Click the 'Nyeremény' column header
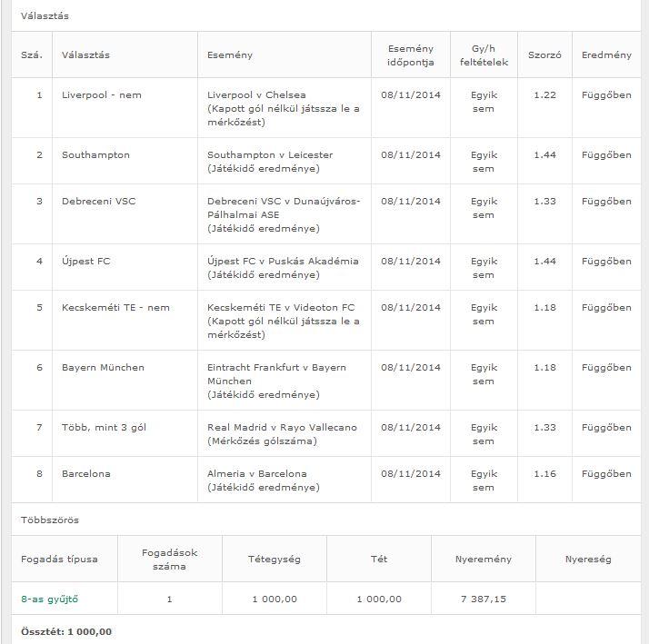The width and height of the screenshot is (649, 644). [x=482, y=559]
